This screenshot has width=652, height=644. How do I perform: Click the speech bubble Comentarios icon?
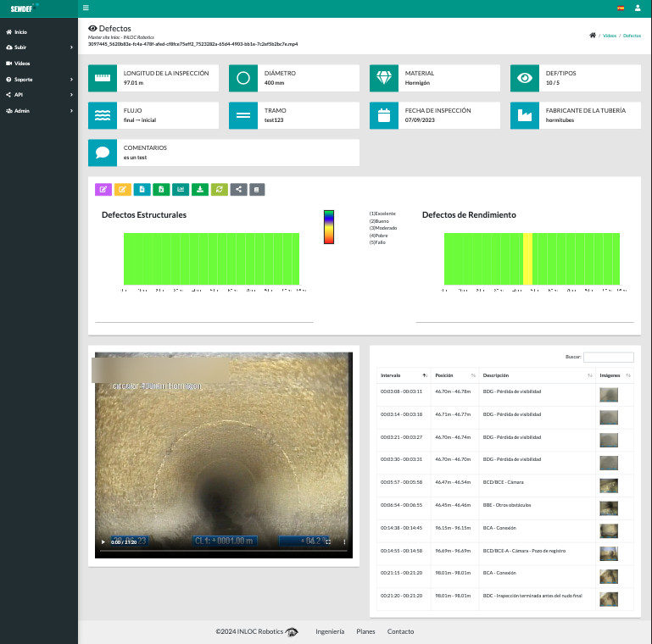coord(103,153)
